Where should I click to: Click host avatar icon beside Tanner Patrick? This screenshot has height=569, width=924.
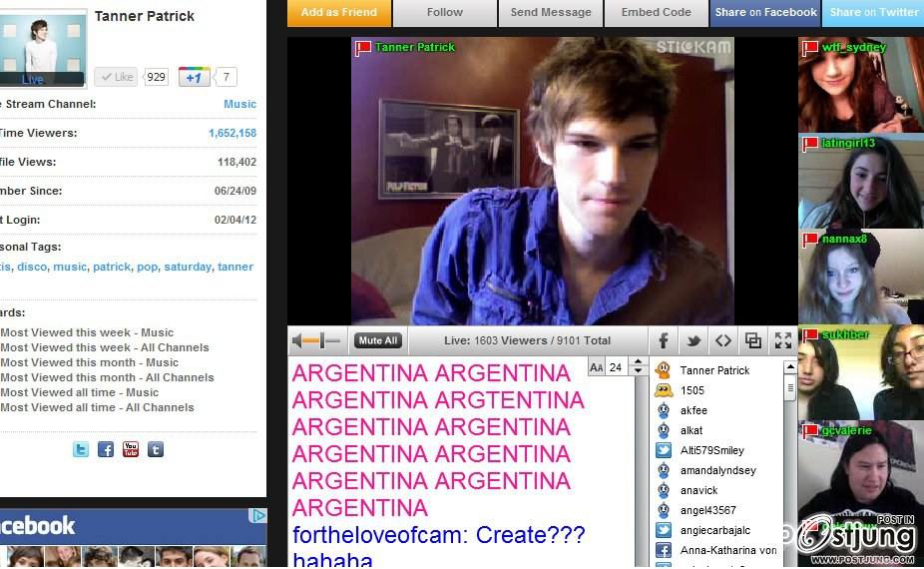pyautogui.click(x=664, y=370)
